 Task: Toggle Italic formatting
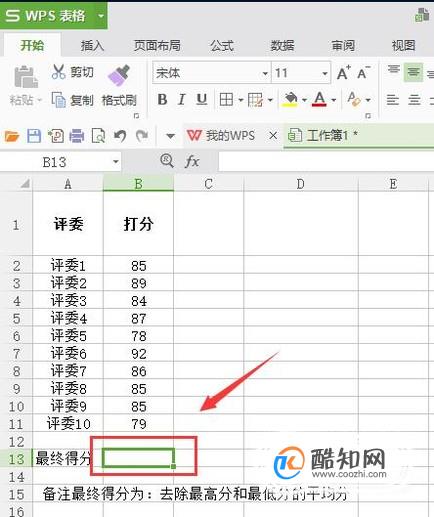tap(182, 99)
